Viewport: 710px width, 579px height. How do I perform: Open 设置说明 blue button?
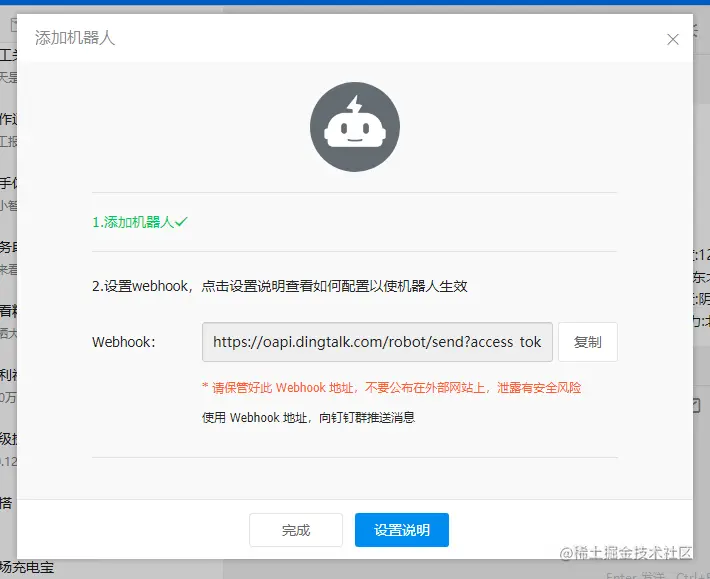tap(402, 530)
